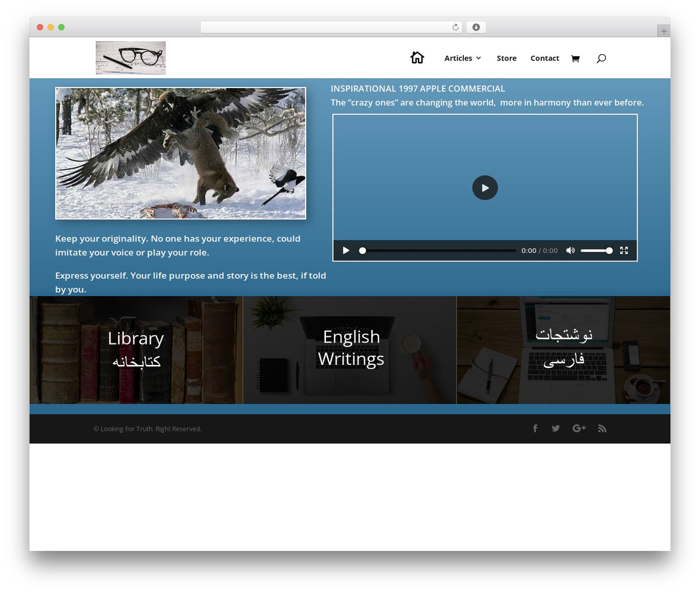
Task: Open the shopping cart icon
Action: click(575, 59)
